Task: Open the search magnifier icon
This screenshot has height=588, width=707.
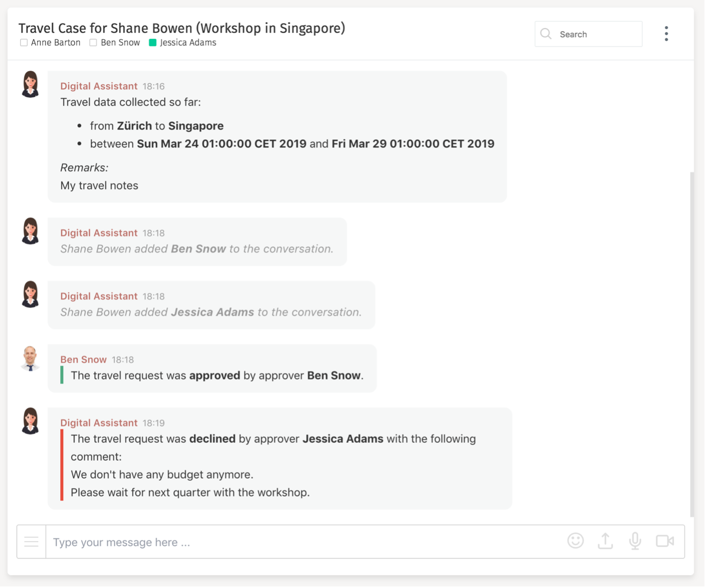Action: tap(546, 34)
